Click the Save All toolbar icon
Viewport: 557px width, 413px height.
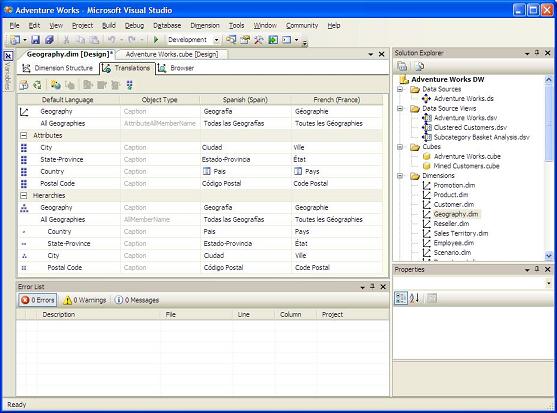(x=49, y=40)
